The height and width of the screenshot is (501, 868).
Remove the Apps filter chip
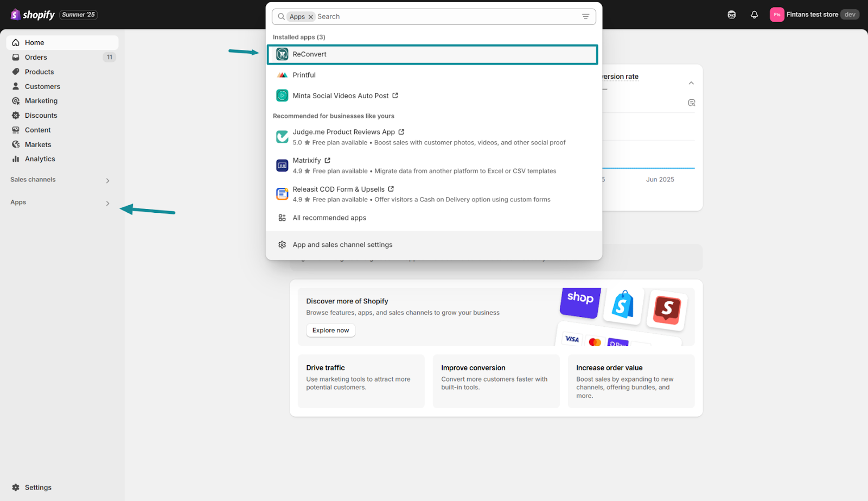pyautogui.click(x=311, y=17)
